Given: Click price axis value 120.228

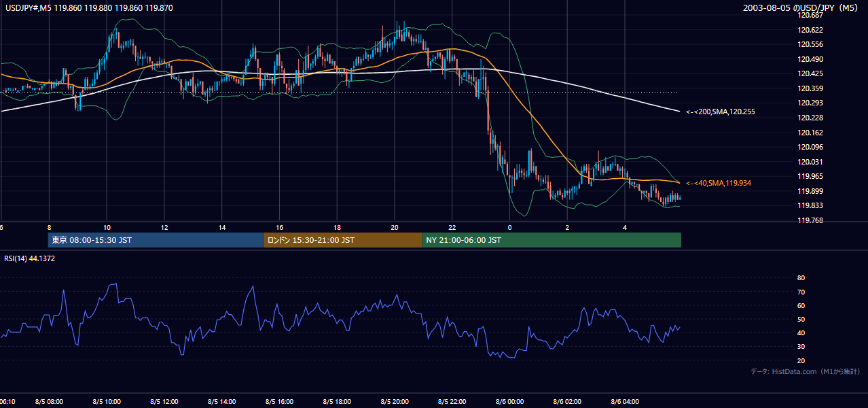Looking at the screenshot, I should (x=812, y=118).
